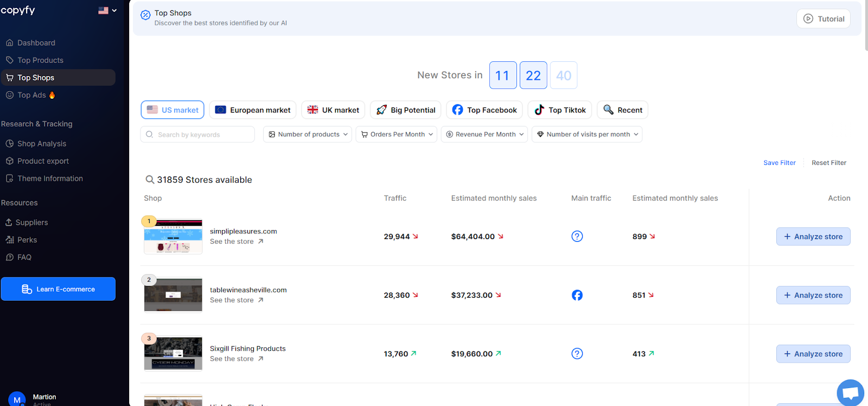Screen dimensions: 868x406
Task: Click See the store under Sixgill Fishing Products
Action: pyautogui.click(x=237, y=359)
